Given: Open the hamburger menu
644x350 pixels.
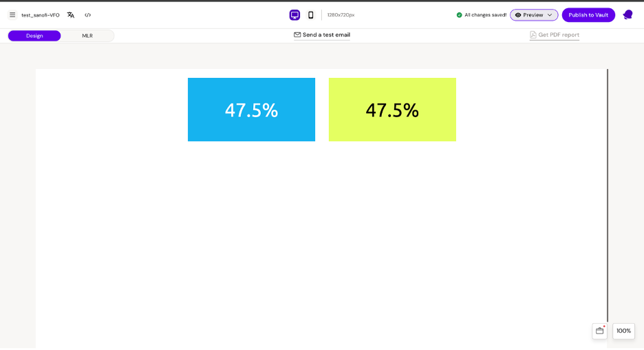Looking at the screenshot, I should (12, 14).
